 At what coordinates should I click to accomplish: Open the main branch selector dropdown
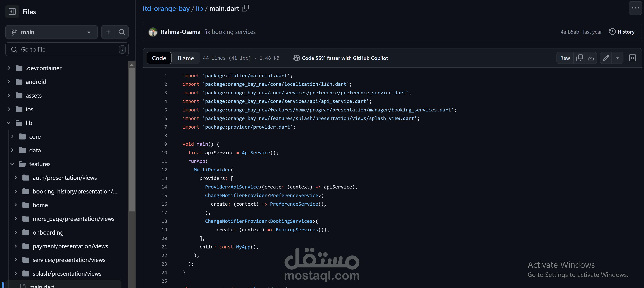(51, 32)
